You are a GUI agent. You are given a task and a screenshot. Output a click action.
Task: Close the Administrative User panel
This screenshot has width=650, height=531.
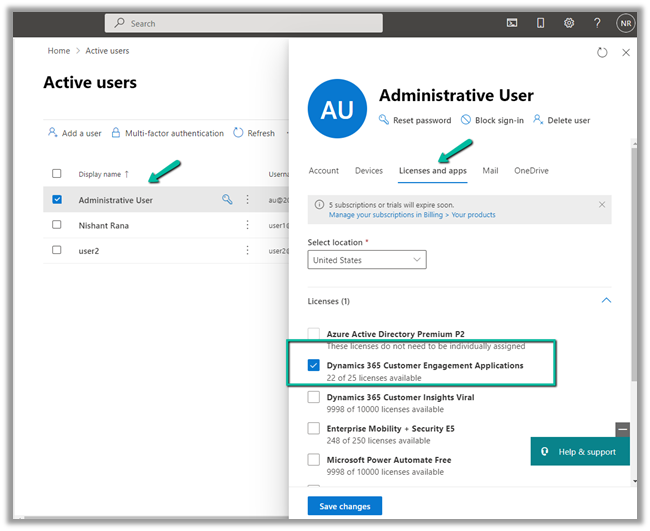pos(626,52)
